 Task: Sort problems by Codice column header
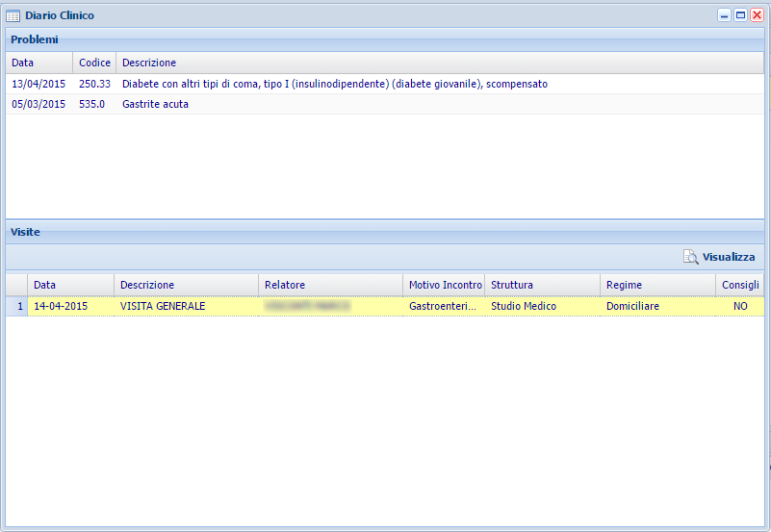(94, 63)
